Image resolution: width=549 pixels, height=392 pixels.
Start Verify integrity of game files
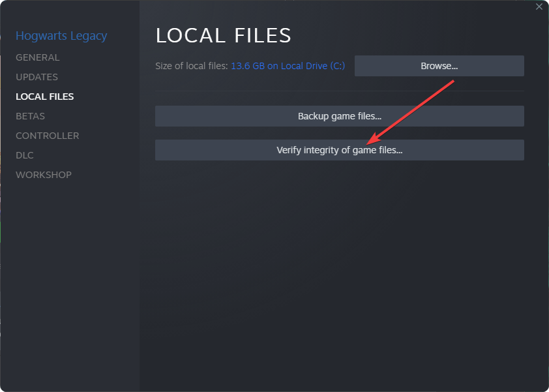click(x=339, y=150)
